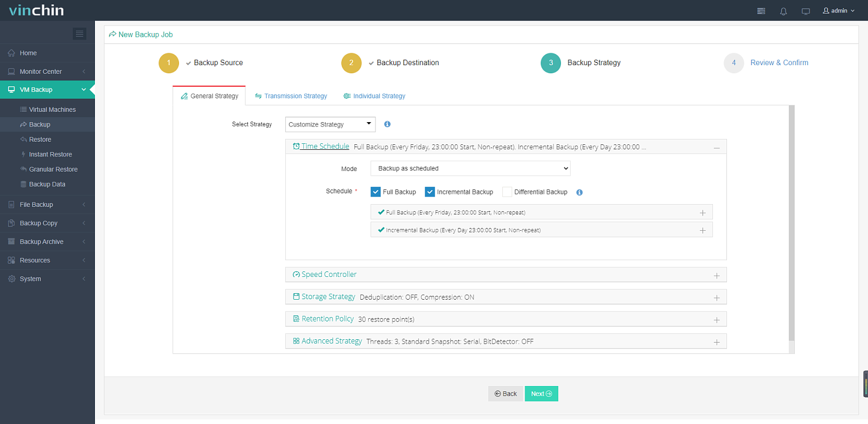This screenshot has height=424, width=868.
Task: Click the strategy panel vertical scrollbar
Action: click(792, 223)
